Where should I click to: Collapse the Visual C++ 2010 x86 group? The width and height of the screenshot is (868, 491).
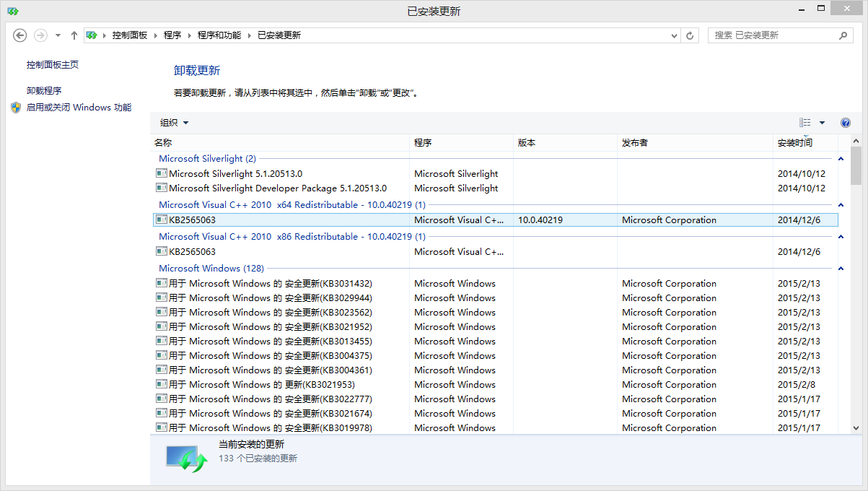click(x=841, y=237)
